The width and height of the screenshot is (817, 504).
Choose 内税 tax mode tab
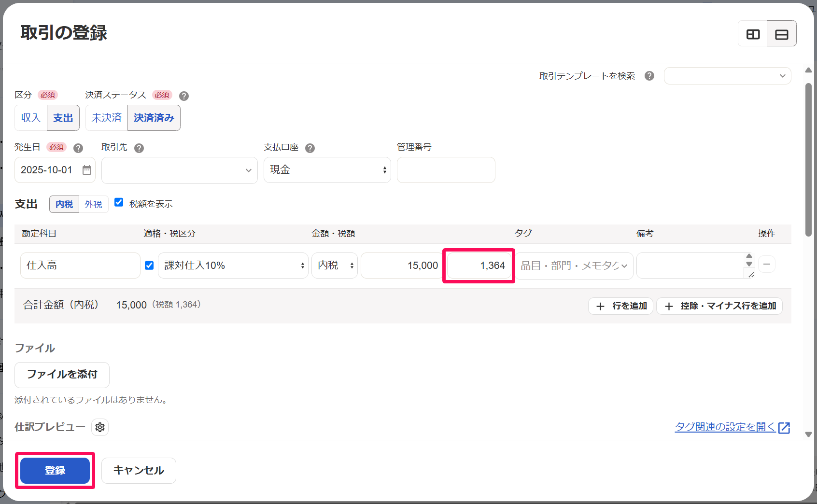(x=64, y=204)
